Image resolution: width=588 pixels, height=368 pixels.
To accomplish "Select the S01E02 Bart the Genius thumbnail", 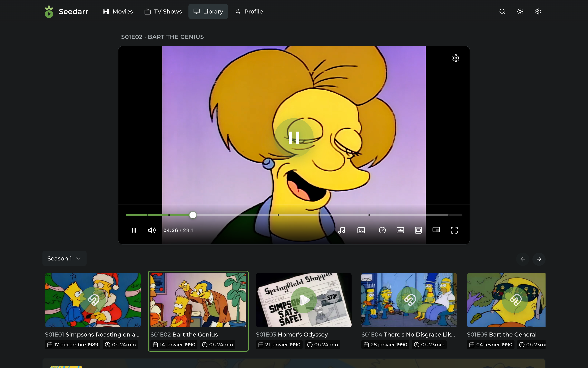I will pos(198,300).
